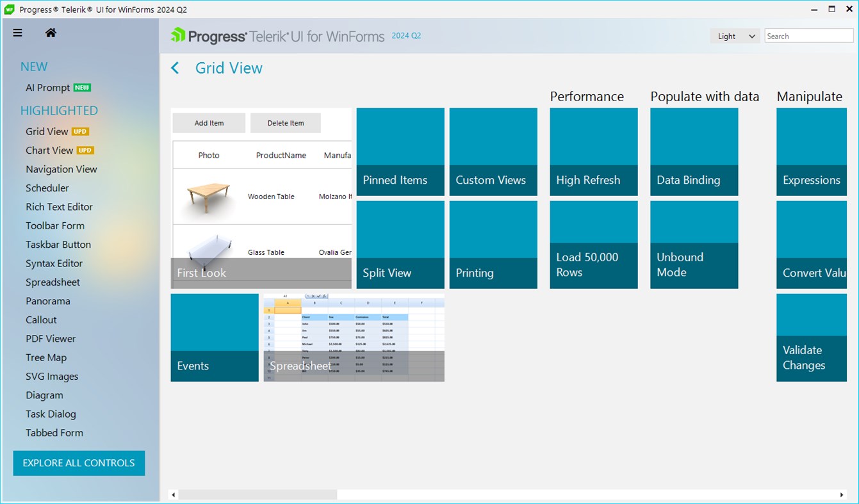Open Spreadsheet in the sidebar list
The width and height of the screenshot is (859, 504).
coord(53,282)
